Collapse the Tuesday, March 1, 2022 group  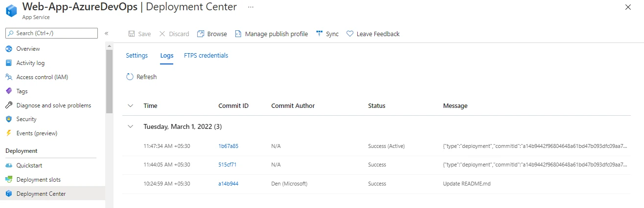[130, 126]
